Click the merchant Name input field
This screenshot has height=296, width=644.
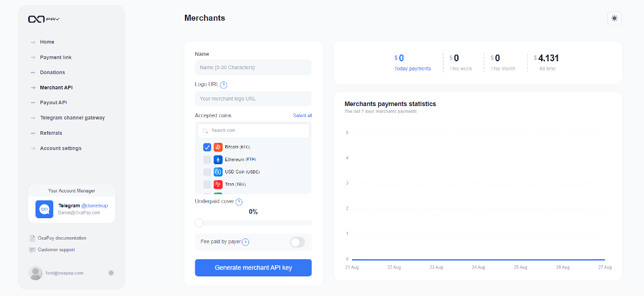click(253, 67)
